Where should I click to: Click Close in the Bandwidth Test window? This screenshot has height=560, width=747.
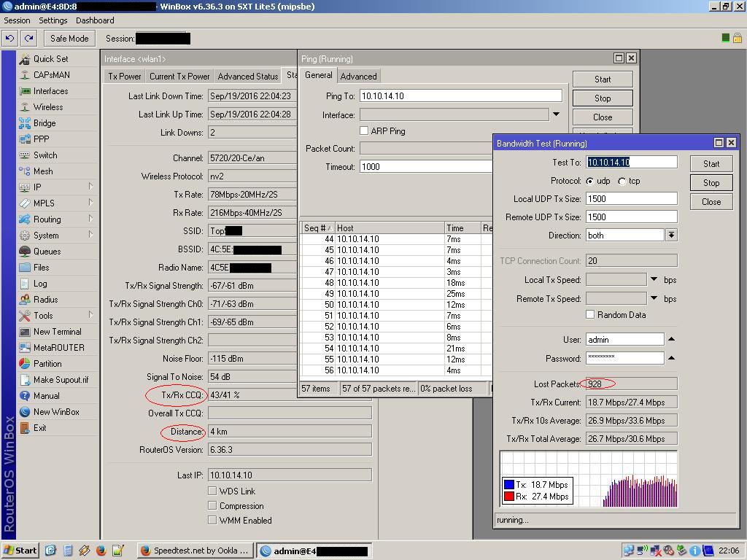click(x=711, y=202)
